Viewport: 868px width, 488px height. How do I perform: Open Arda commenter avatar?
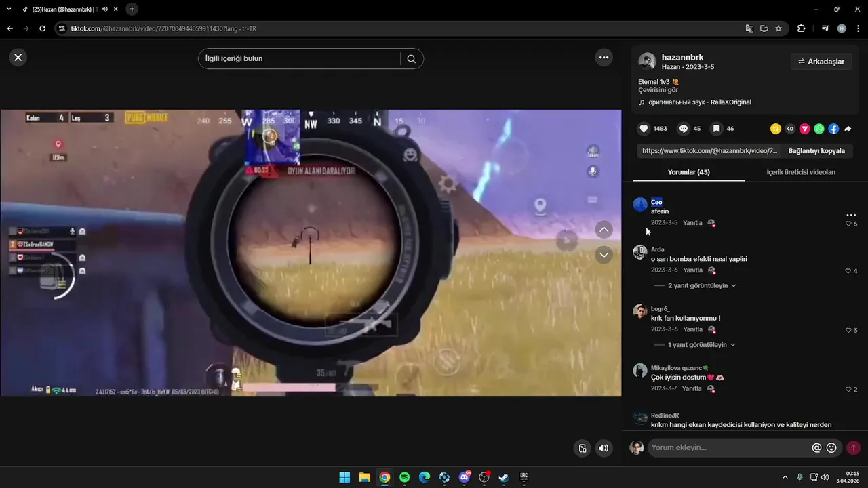pos(640,252)
